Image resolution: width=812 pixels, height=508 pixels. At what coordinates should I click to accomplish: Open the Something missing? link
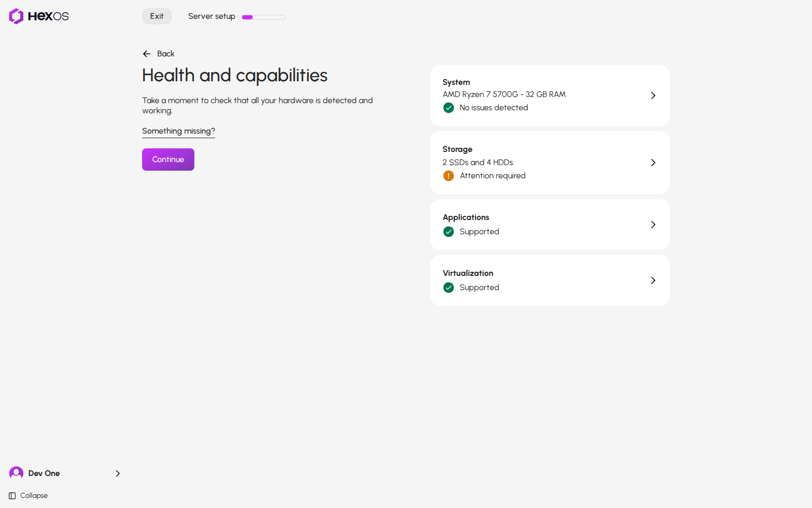[x=179, y=131]
